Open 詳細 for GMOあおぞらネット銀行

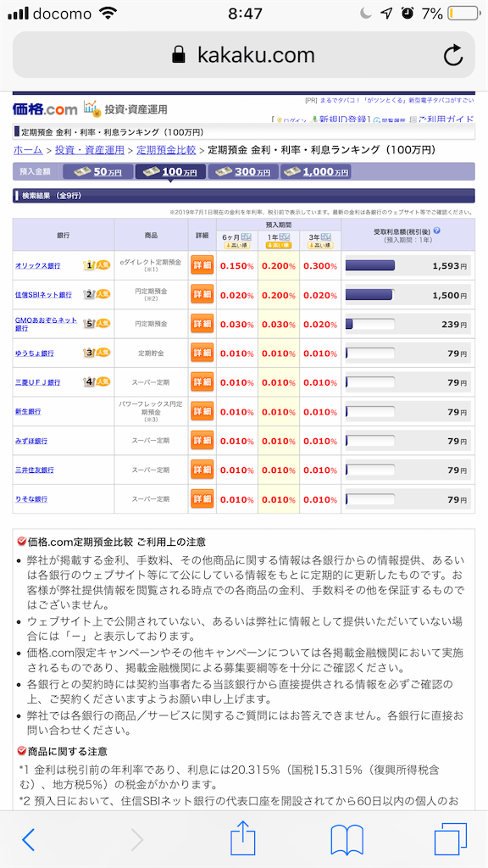click(202, 324)
